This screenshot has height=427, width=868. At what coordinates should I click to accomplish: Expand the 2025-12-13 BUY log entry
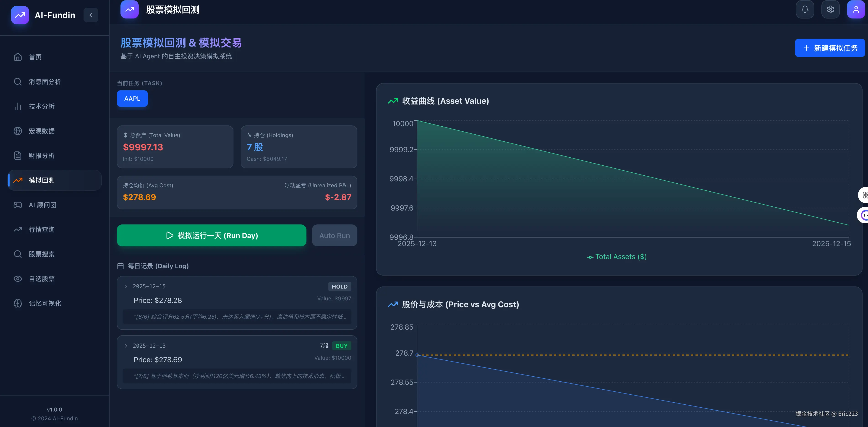point(126,346)
